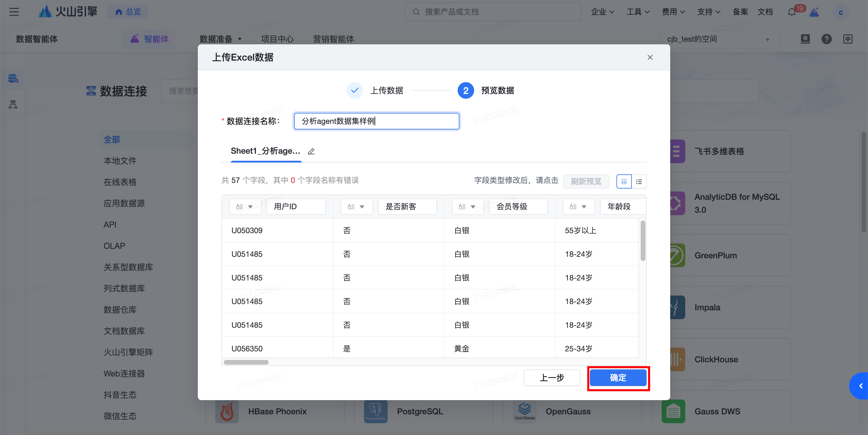Click the OpenGauss icon
The image size is (868, 435).
pyautogui.click(x=524, y=411)
